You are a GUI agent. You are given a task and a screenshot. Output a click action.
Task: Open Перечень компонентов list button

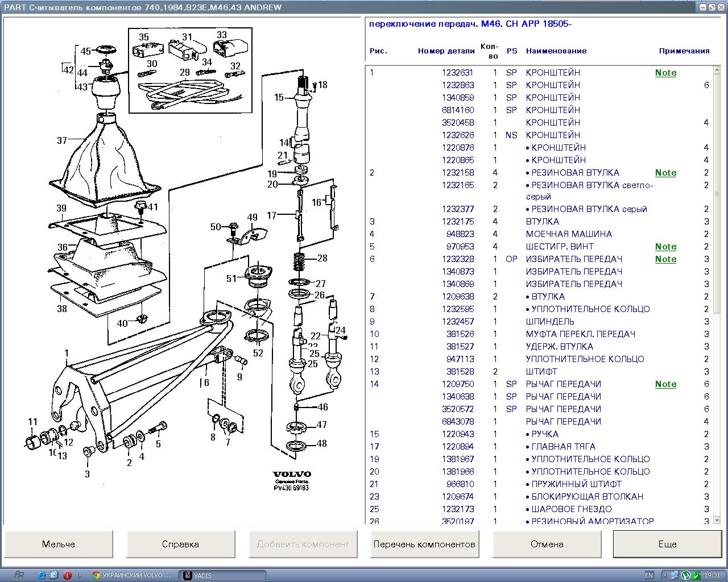[x=424, y=544]
